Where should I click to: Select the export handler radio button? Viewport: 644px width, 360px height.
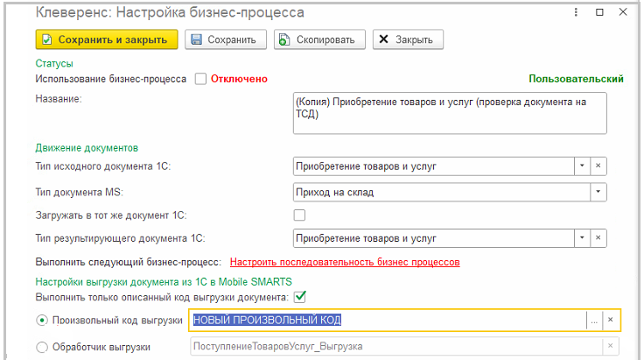click(x=42, y=348)
